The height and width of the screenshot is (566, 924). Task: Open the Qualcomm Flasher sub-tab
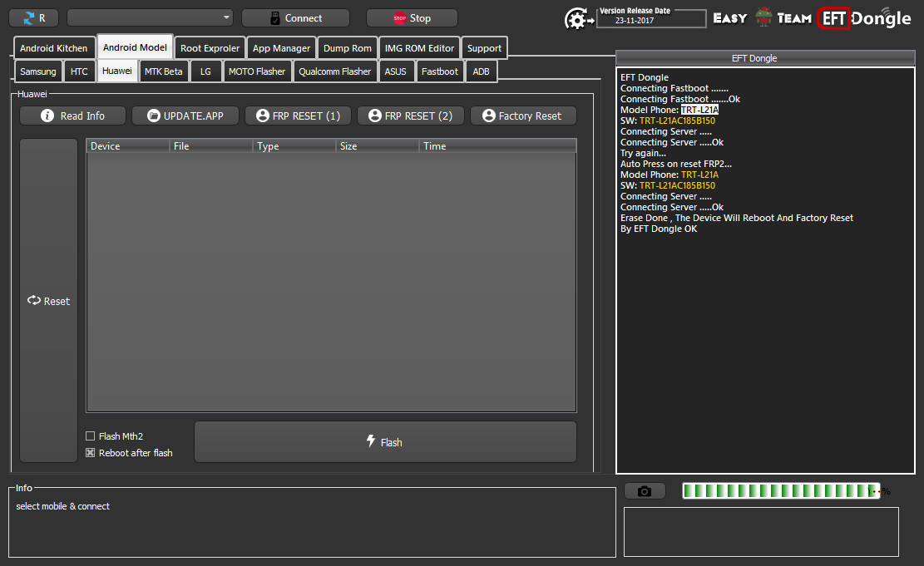pyautogui.click(x=334, y=71)
